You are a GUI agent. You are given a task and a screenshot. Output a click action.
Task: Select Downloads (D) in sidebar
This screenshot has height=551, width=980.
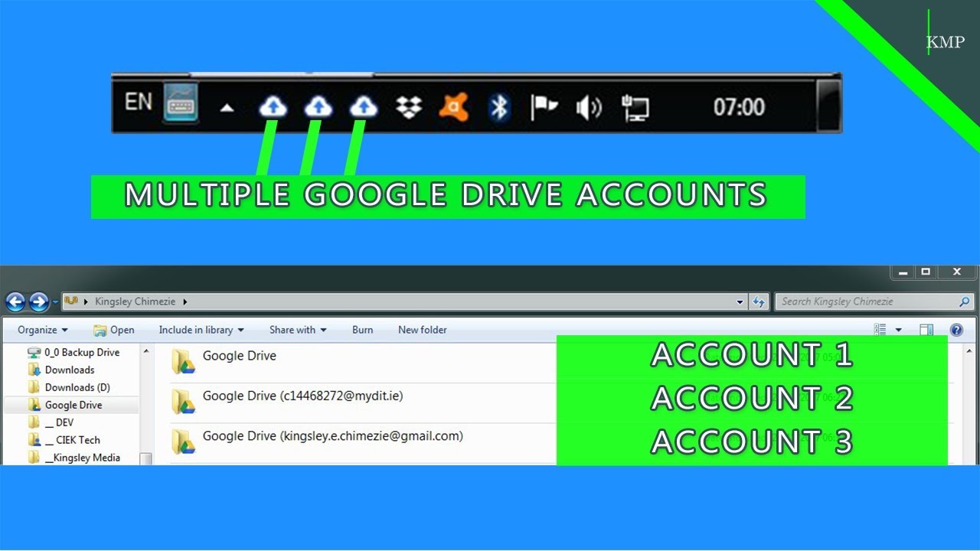tap(69, 387)
